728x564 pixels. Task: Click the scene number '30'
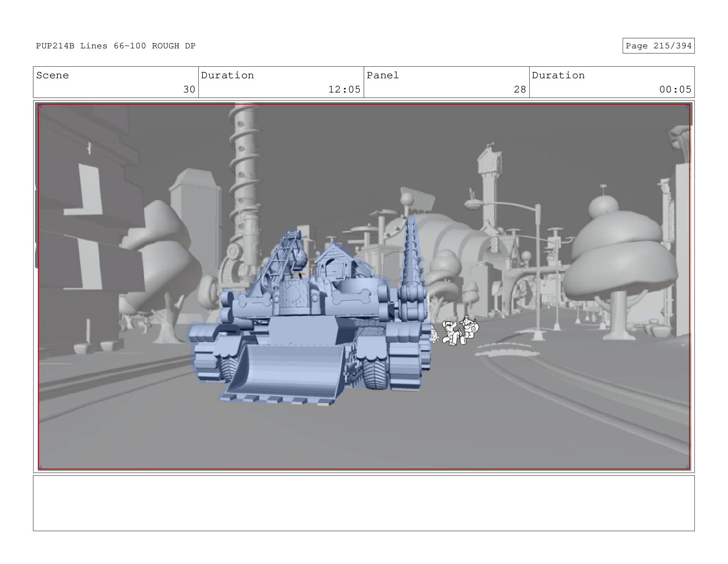tap(189, 89)
